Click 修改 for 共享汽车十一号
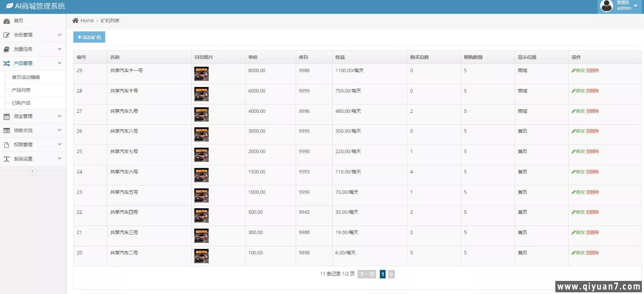The height and width of the screenshot is (294, 644). 578,71
